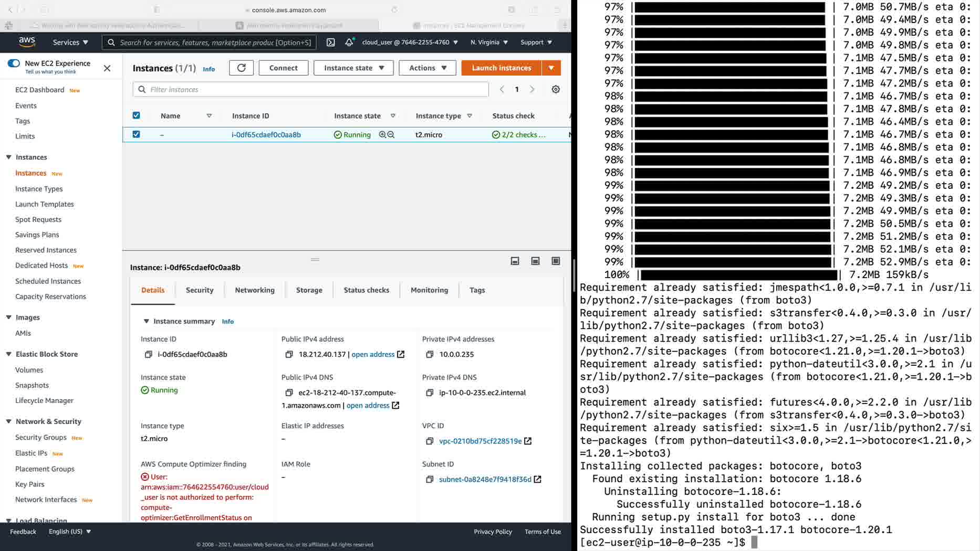
Task: Go to next instances page
Action: click(x=532, y=90)
